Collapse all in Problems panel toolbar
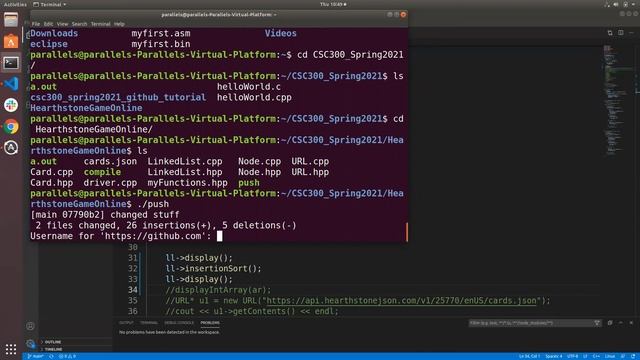This screenshot has width=640, height=360. pos(610,323)
